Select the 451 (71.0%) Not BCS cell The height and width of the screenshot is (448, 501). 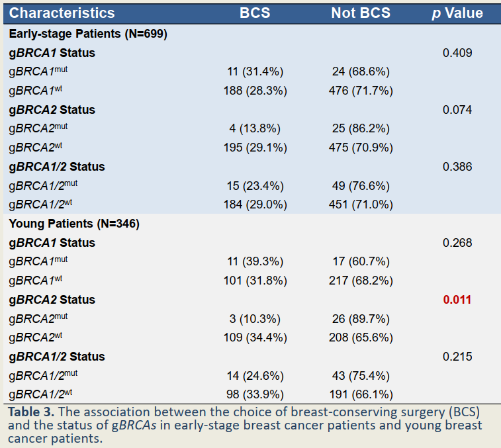[360, 204]
